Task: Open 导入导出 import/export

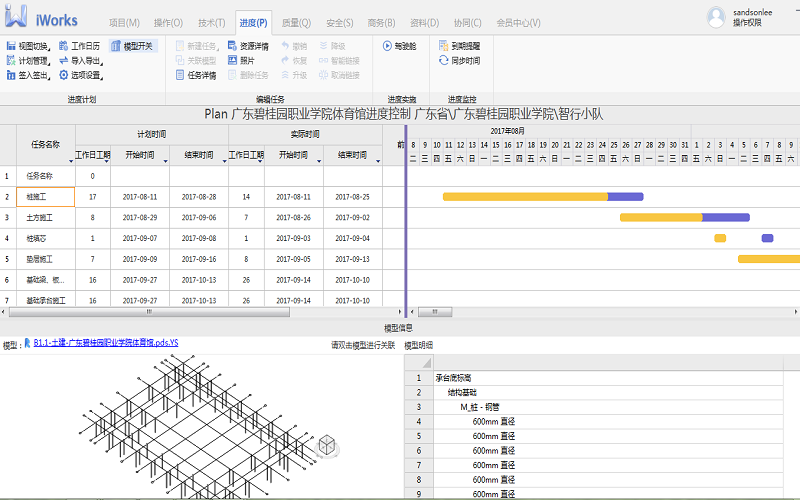Action: click(x=81, y=61)
